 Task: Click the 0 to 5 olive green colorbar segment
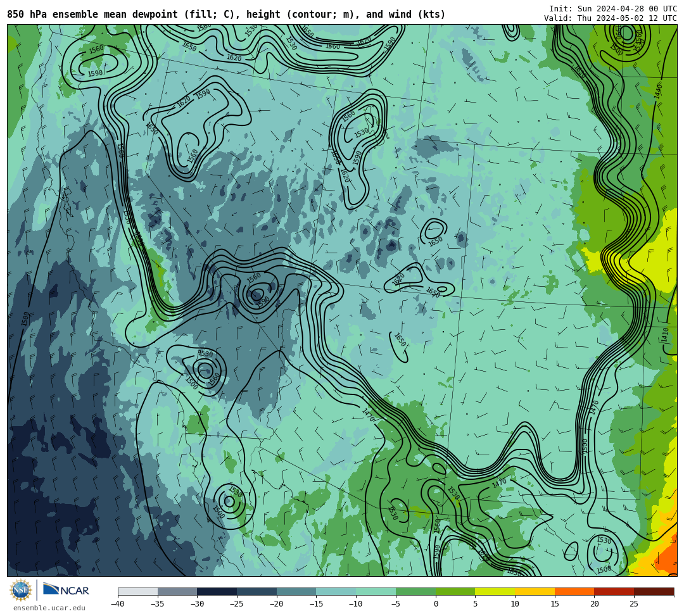click(455, 591)
